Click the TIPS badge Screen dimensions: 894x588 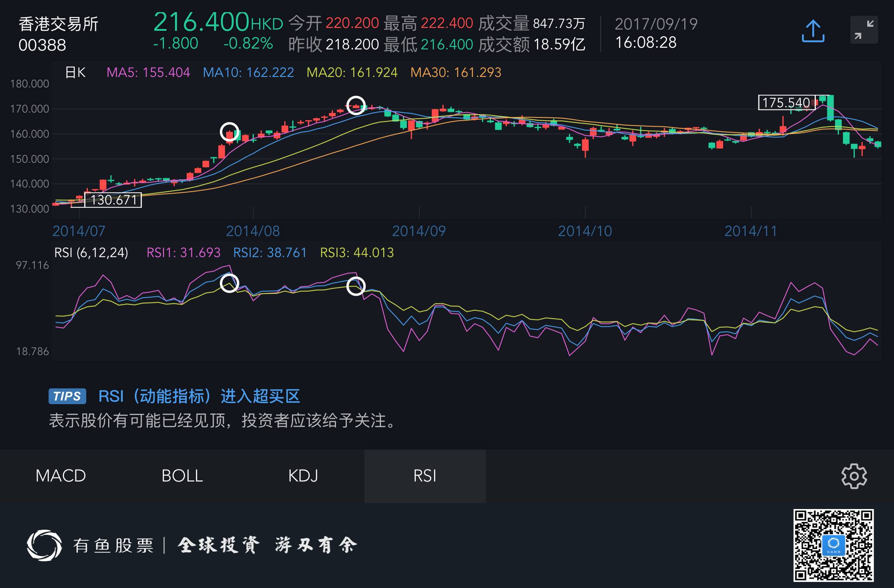click(x=67, y=396)
